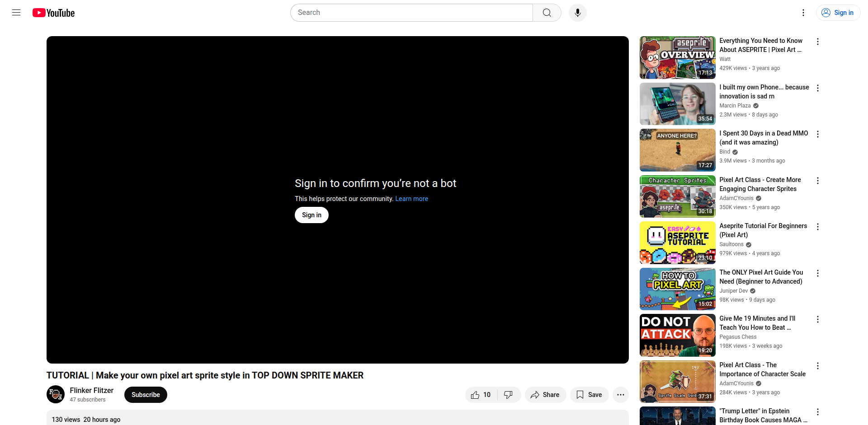Open title Pixel Art Class Importance of Character Scale
The image size is (868, 425).
(x=762, y=369)
